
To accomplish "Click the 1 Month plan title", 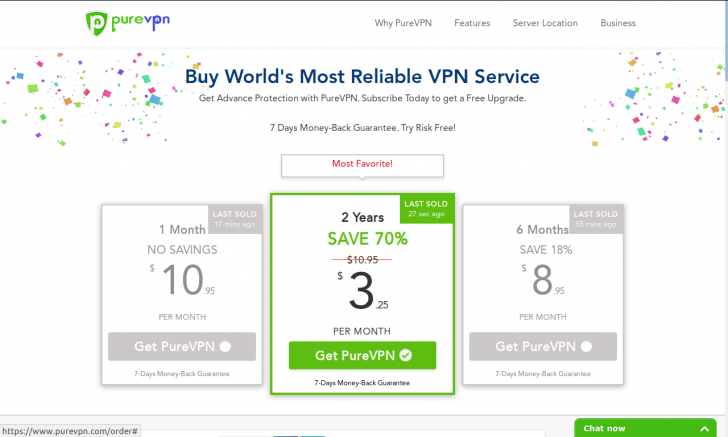I will tap(182, 229).
